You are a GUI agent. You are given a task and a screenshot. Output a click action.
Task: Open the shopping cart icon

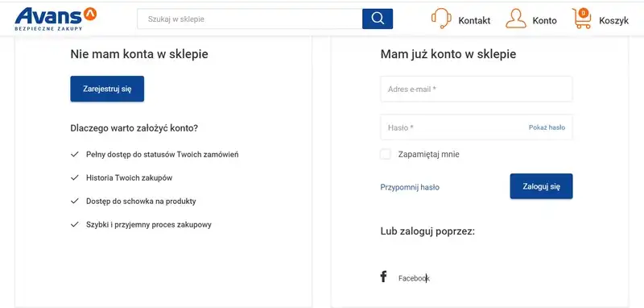[582, 19]
